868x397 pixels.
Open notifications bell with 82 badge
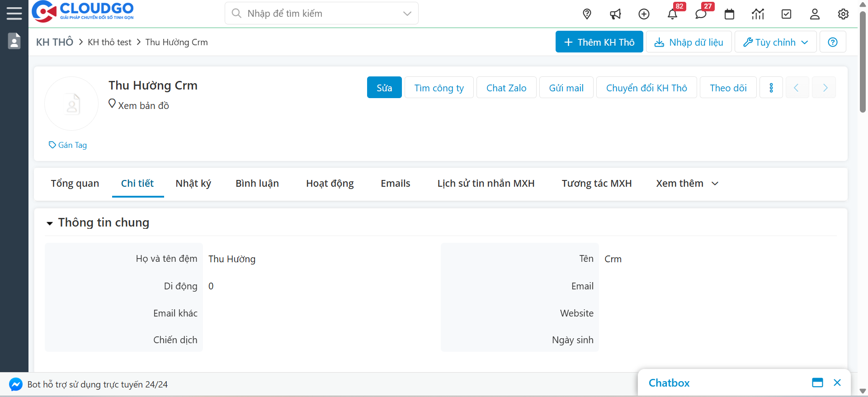(672, 14)
